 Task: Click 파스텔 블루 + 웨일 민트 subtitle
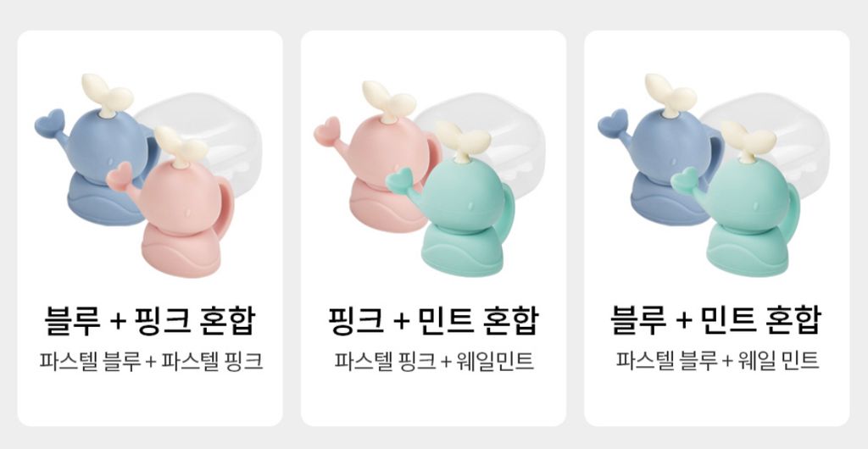click(x=717, y=362)
